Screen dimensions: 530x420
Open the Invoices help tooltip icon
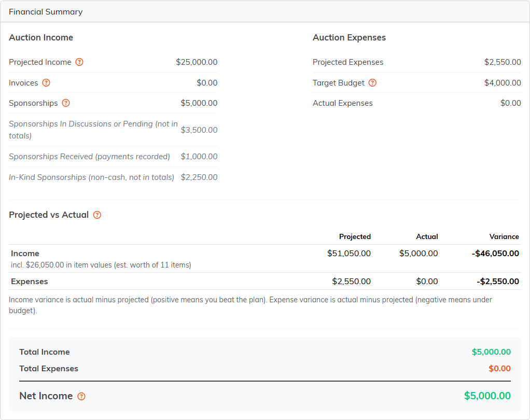46,83
